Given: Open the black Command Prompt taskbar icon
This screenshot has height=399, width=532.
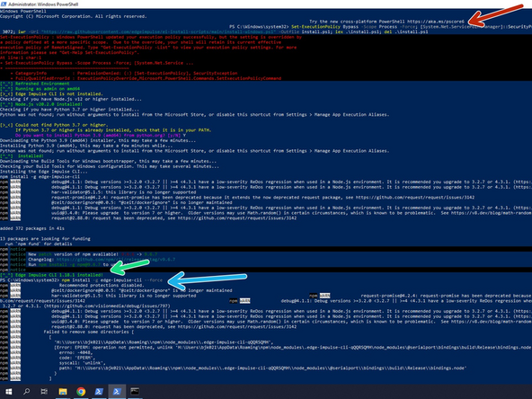Looking at the screenshot, I should 135,392.
